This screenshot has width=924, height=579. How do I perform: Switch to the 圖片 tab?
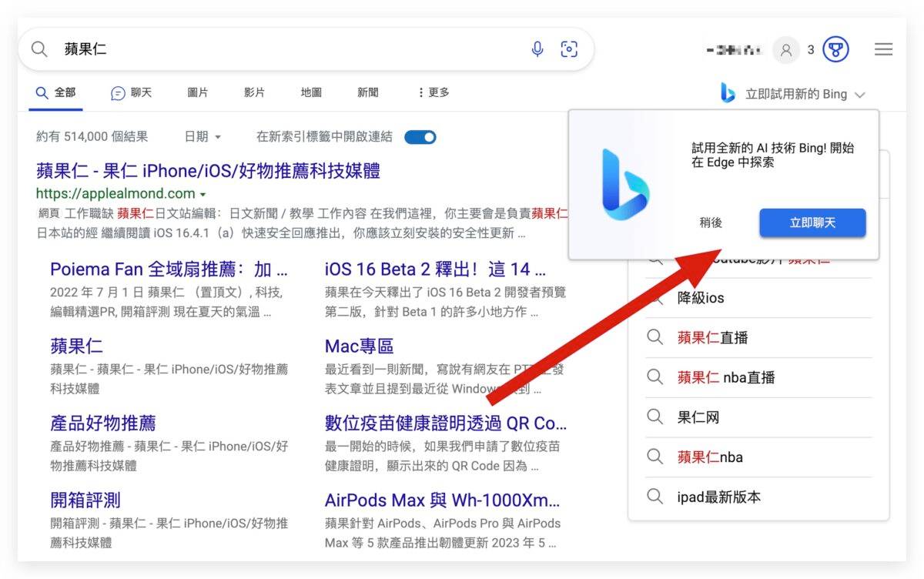click(198, 92)
